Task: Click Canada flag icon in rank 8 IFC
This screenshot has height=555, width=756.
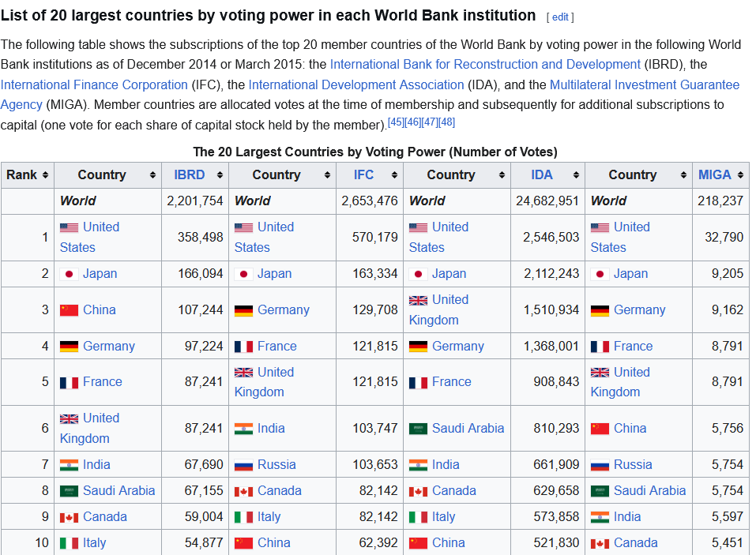Action: click(243, 491)
